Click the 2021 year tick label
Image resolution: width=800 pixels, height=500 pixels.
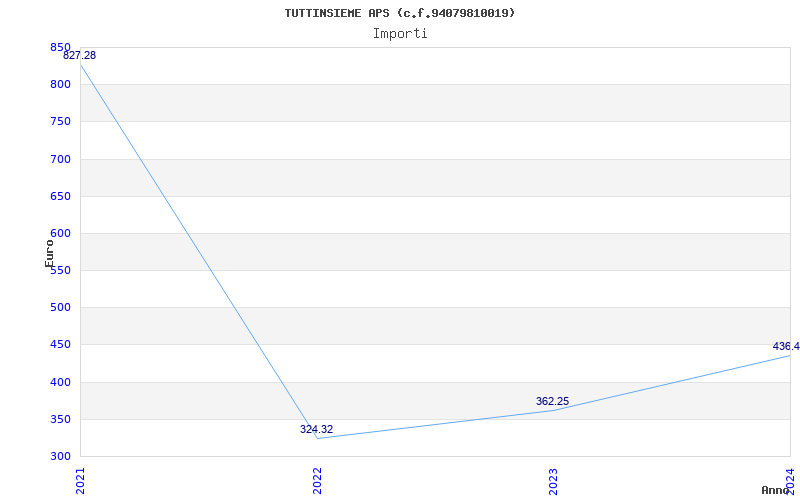click(81, 480)
